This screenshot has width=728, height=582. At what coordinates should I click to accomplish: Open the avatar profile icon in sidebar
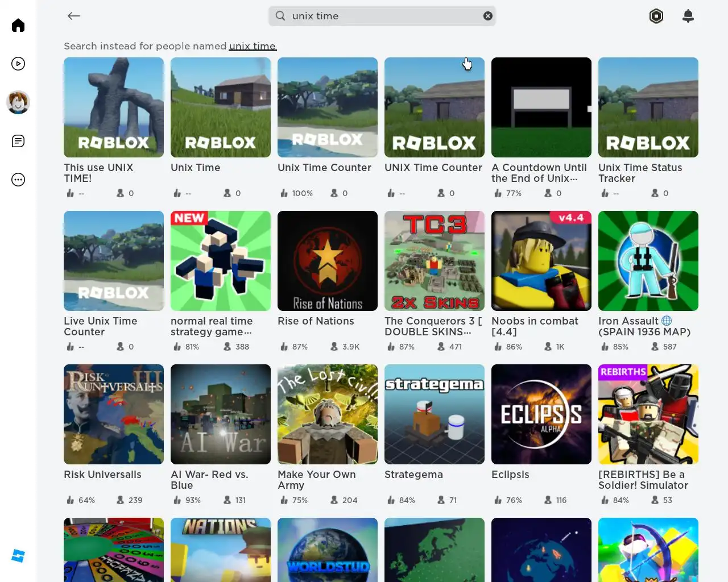click(x=18, y=102)
